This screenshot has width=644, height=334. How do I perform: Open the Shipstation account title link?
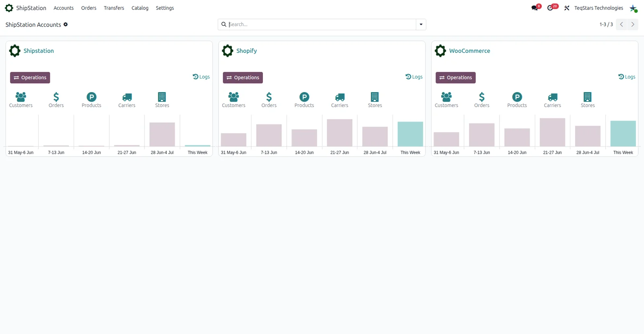[39, 51]
